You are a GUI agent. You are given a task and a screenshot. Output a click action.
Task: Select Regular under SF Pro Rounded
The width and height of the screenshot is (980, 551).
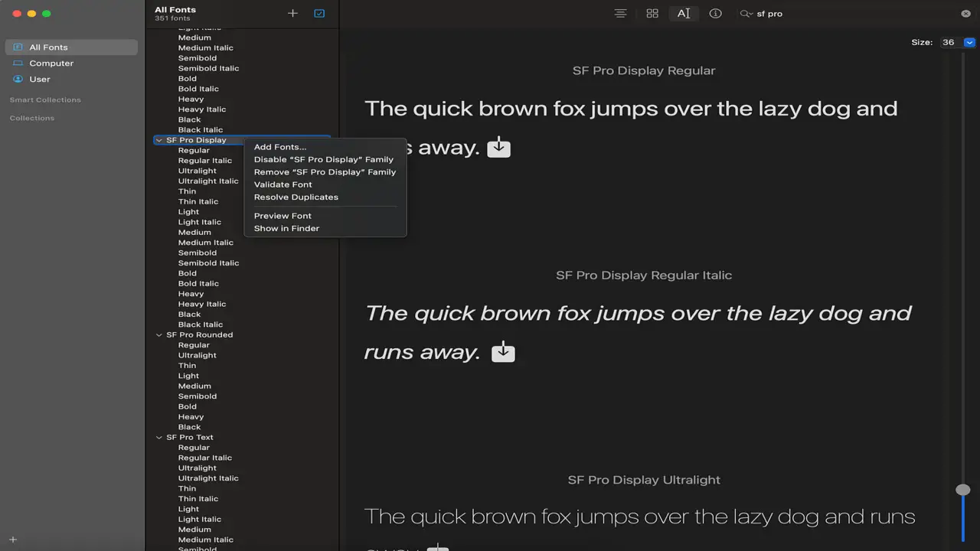[x=194, y=345]
